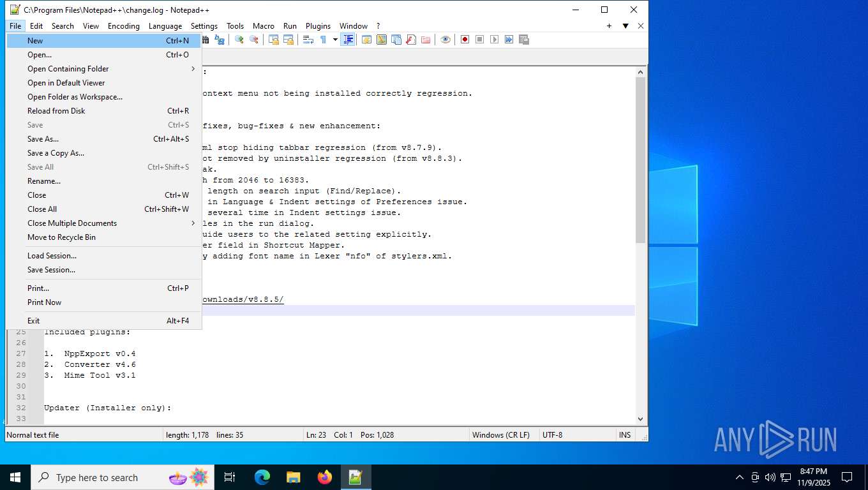Choose Open... in the File menu
Screen dimensions: 868x490
pos(103,55)
